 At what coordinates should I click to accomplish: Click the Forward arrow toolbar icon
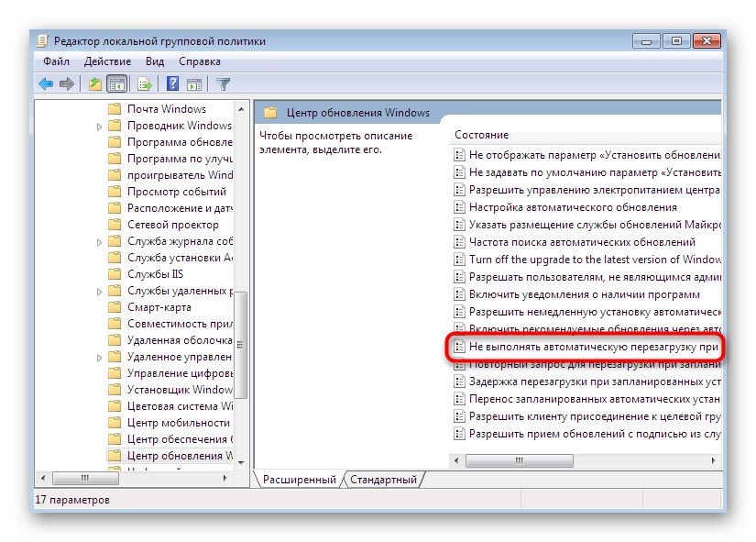[67, 84]
